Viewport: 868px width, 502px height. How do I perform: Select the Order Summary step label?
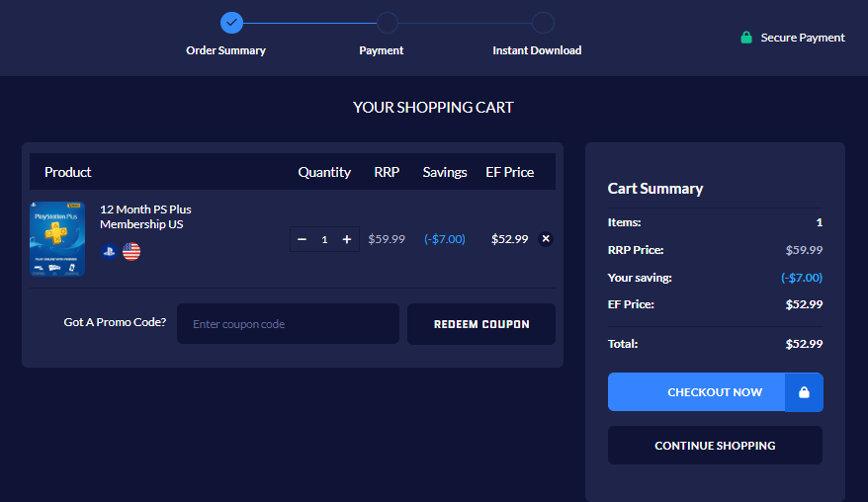(x=225, y=50)
